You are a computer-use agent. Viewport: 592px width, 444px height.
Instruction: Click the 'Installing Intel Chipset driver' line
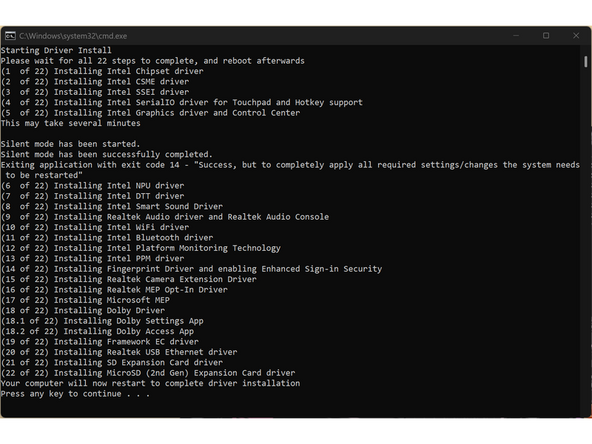[102, 71]
